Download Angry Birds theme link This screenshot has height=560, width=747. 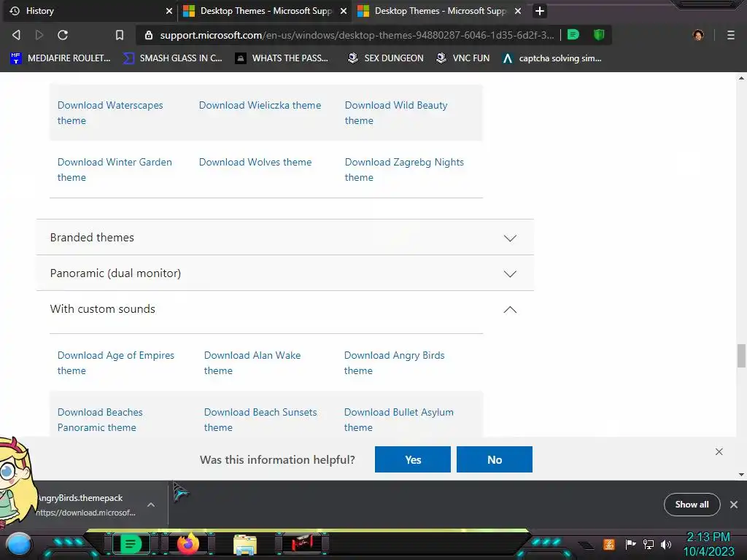pos(395,363)
